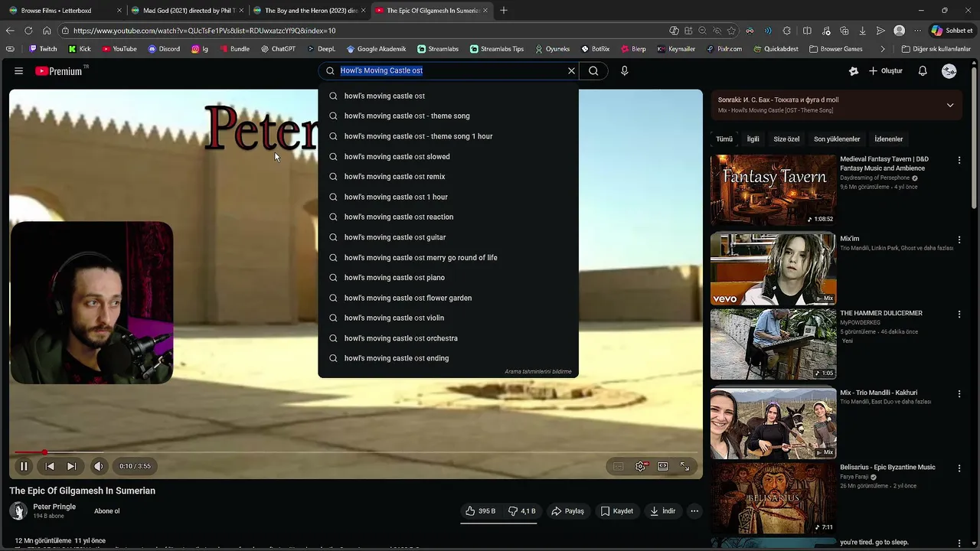The height and width of the screenshot is (551, 980).
Task: Open more actions under the video
Action: [694, 510]
